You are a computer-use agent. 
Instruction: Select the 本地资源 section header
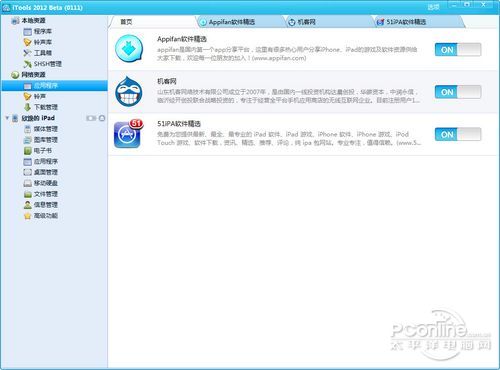click(x=28, y=21)
